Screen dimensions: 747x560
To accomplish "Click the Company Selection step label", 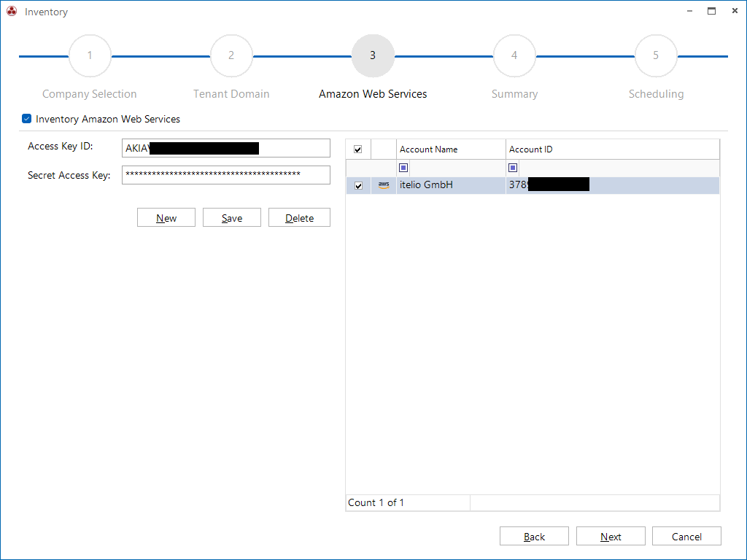I will [x=90, y=94].
